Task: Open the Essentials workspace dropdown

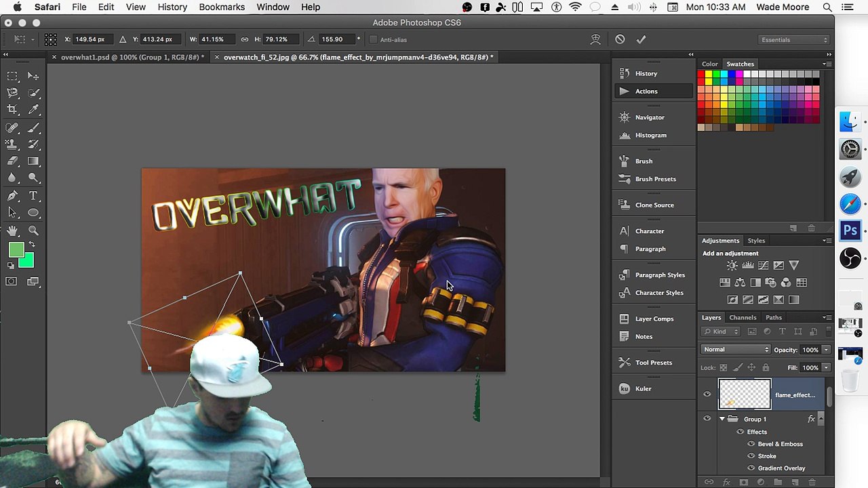Action: point(795,39)
